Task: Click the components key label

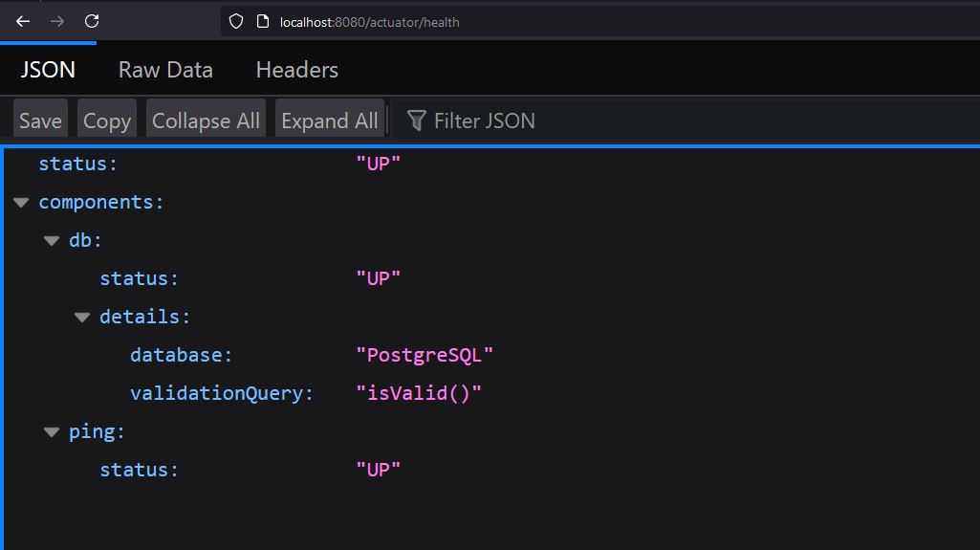Action: pos(101,203)
